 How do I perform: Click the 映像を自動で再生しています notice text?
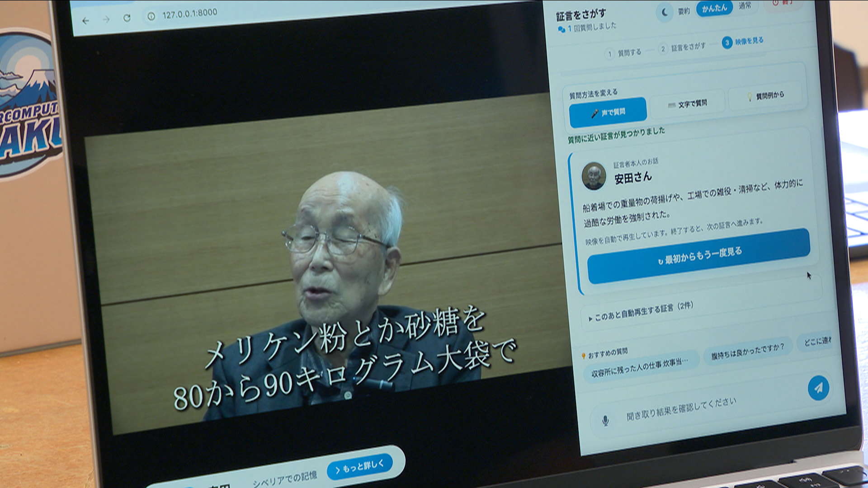[674, 232]
